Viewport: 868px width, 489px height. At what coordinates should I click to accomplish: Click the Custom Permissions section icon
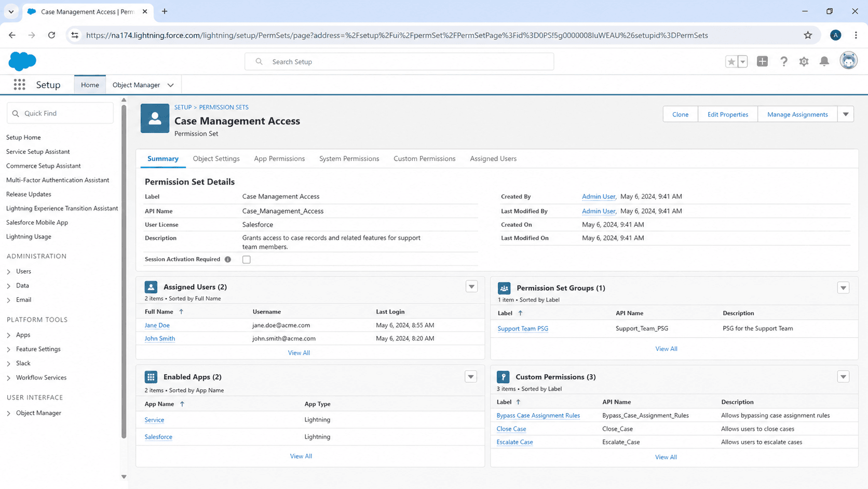(x=503, y=377)
